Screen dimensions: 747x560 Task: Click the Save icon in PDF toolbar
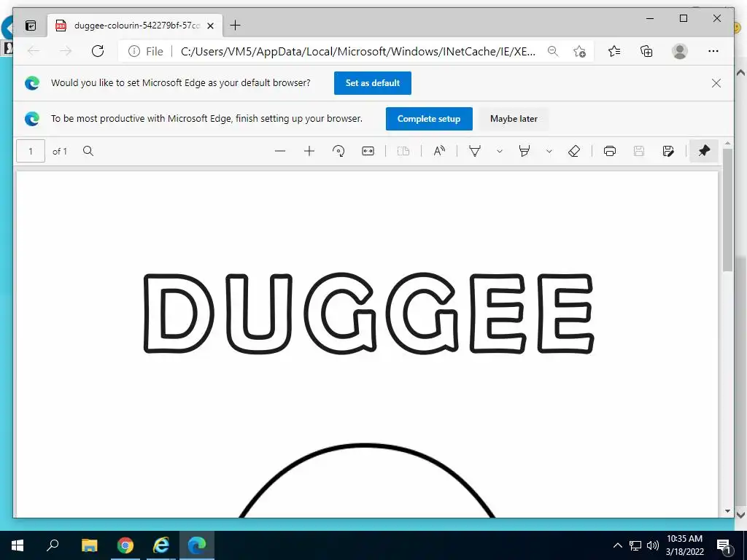639,152
